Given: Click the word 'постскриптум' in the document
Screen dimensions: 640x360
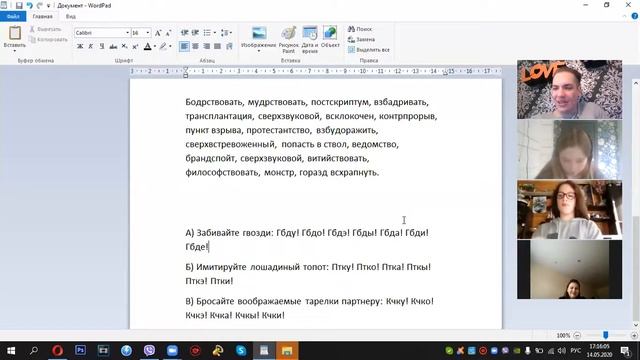Looking at the screenshot, I should 340,102.
